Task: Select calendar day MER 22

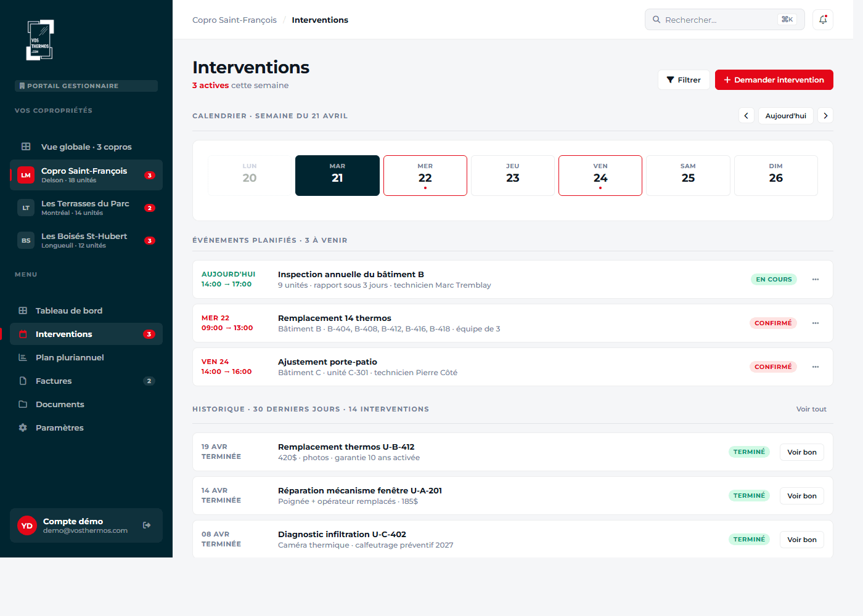Action: click(425, 176)
